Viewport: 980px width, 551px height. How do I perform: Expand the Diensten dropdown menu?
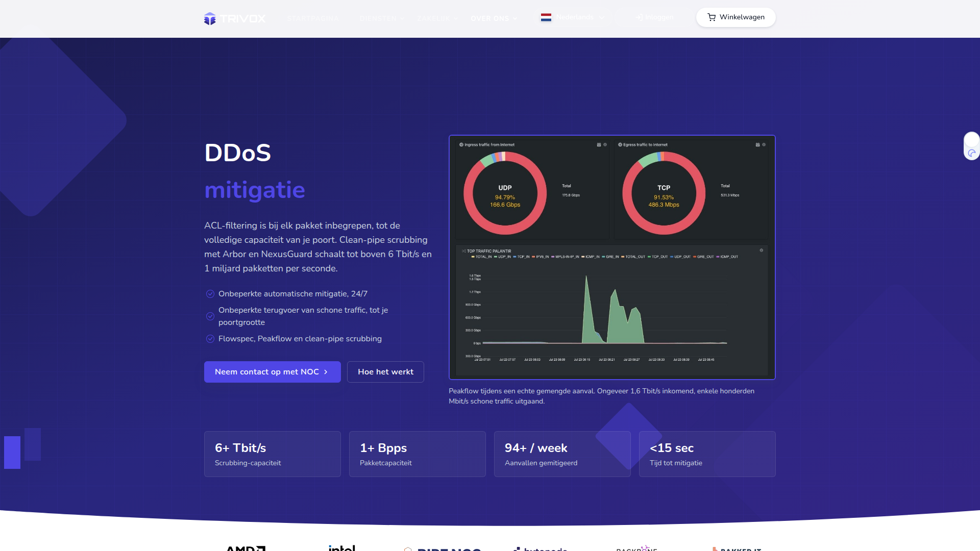click(x=382, y=18)
